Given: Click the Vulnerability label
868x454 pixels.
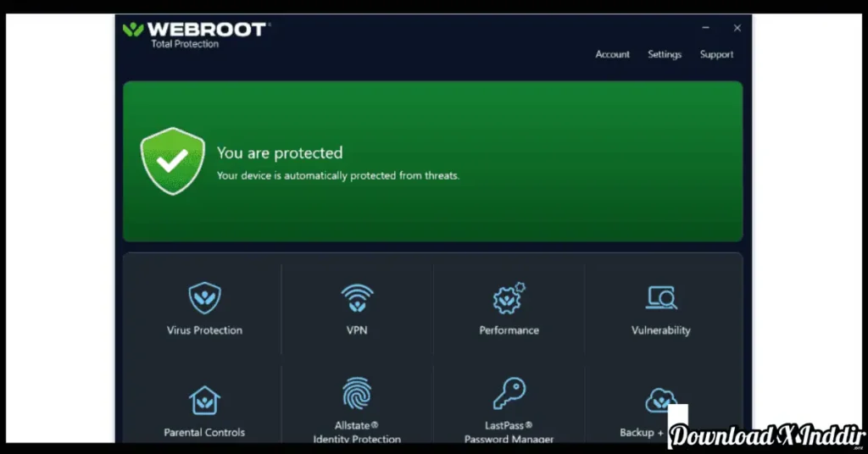Looking at the screenshot, I should (661, 330).
